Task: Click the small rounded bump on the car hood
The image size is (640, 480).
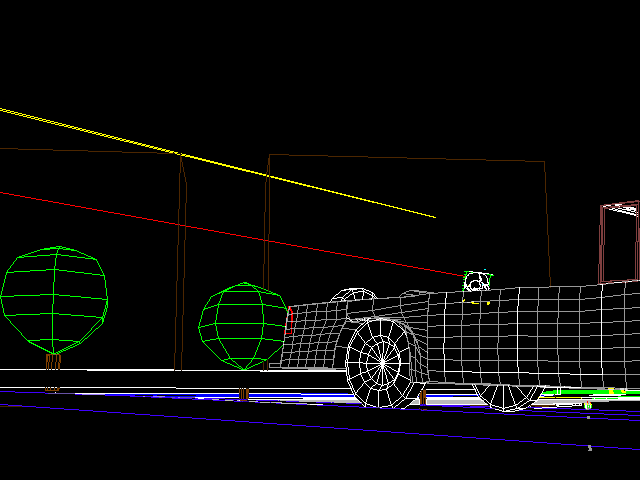Action: 350,295
